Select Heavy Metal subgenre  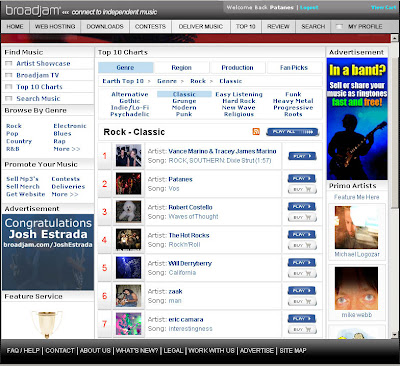(293, 101)
